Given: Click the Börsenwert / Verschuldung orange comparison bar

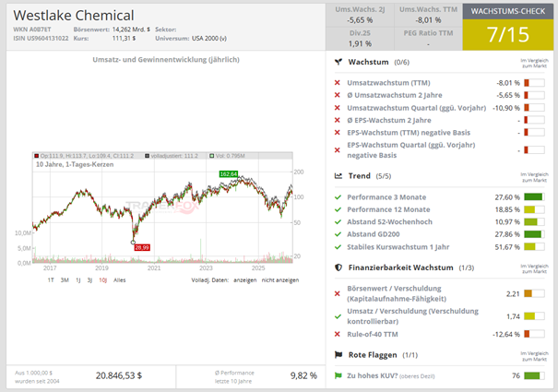Looking at the screenshot, I should click(534, 293).
